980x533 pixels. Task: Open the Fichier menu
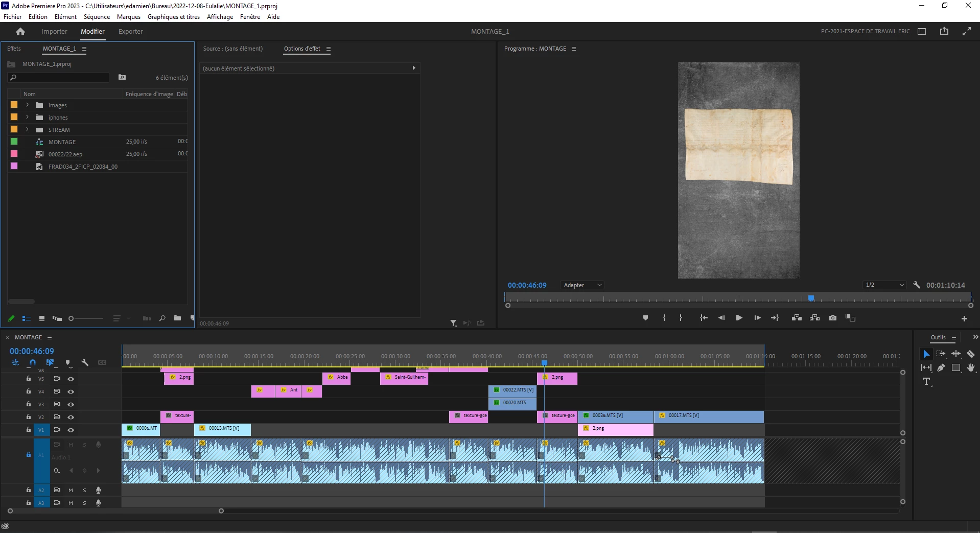click(13, 17)
